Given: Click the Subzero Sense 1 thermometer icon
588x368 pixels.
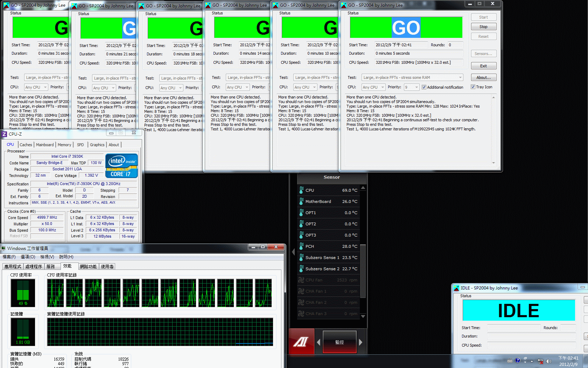Looking at the screenshot, I should coord(301,257).
